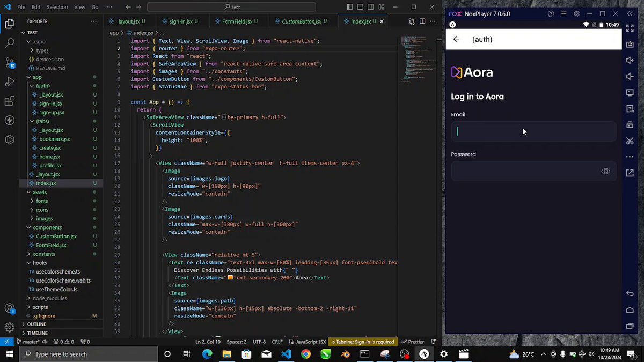Open bookmark.jsx in the explorer
The image size is (644, 362).
tap(54, 139)
